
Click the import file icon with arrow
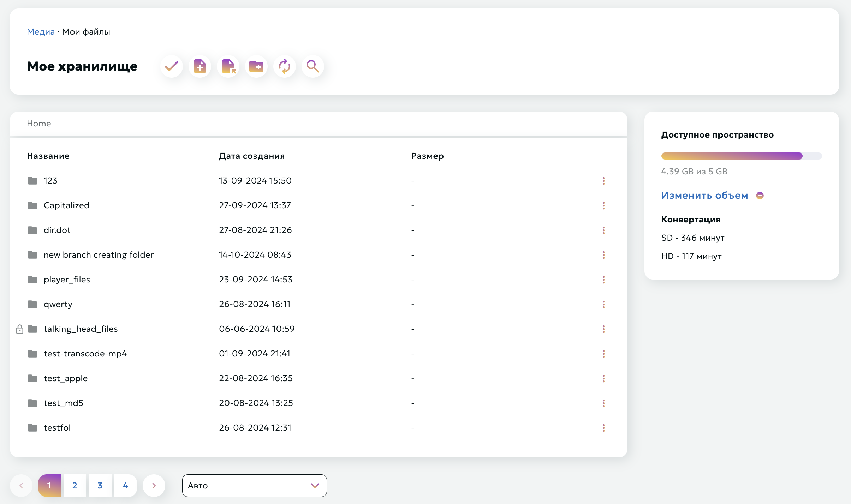coord(228,66)
